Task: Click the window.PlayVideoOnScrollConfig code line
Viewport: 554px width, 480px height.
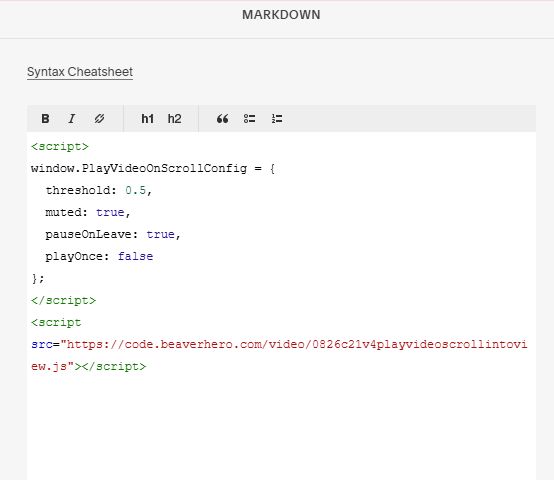Action: click(153, 168)
